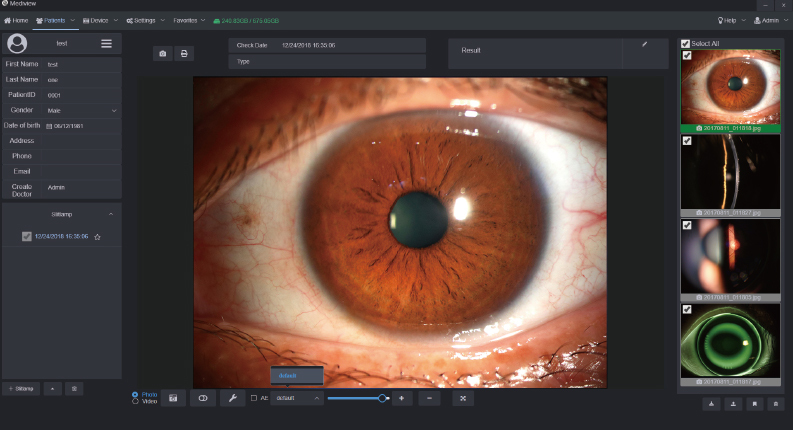Adjust the zoom slider handle
Viewport: 793px width, 430px height.
click(382, 398)
